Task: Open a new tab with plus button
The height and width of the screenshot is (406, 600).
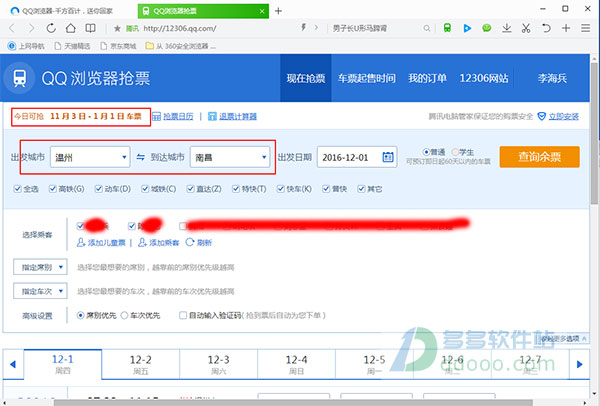Action: click(279, 11)
